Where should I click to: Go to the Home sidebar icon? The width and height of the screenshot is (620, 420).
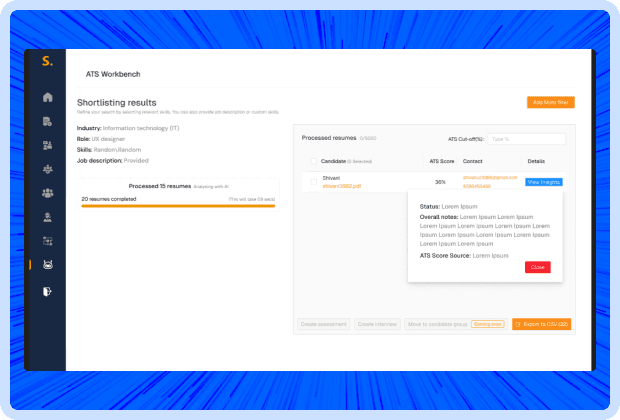point(47,97)
